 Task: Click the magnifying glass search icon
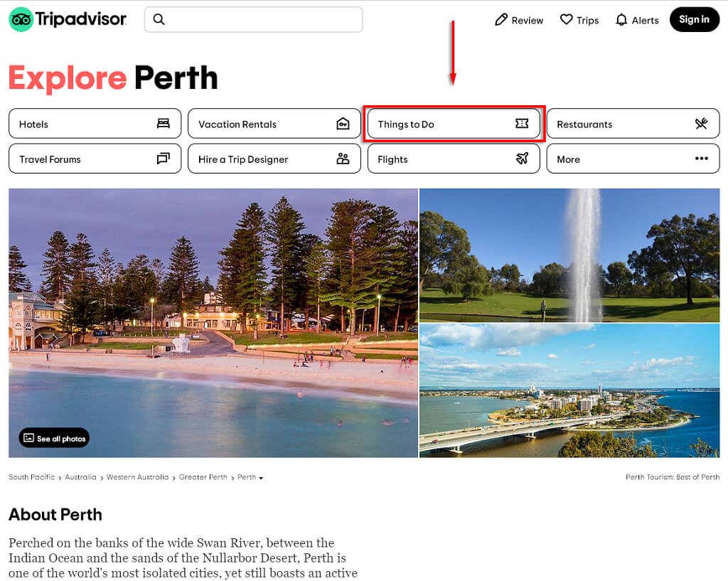point(159,19)
